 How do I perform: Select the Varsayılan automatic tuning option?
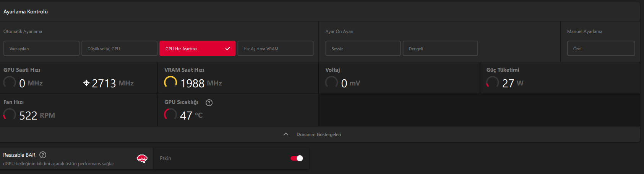(x=41, y=49)
